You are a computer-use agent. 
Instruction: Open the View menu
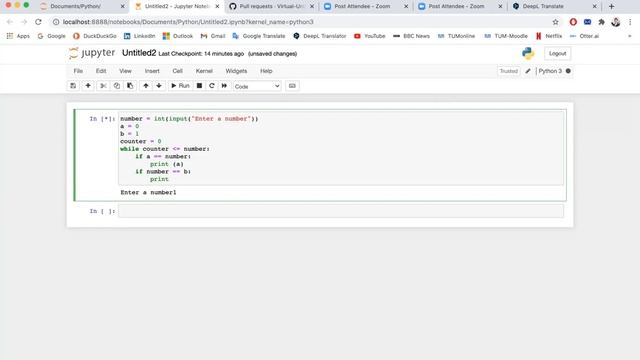[125, 71]
